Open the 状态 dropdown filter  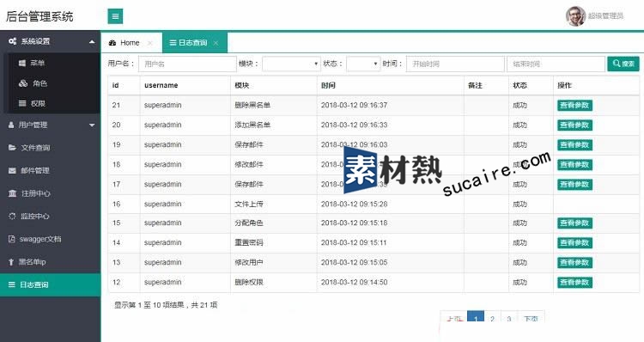[x=363, y=64]
